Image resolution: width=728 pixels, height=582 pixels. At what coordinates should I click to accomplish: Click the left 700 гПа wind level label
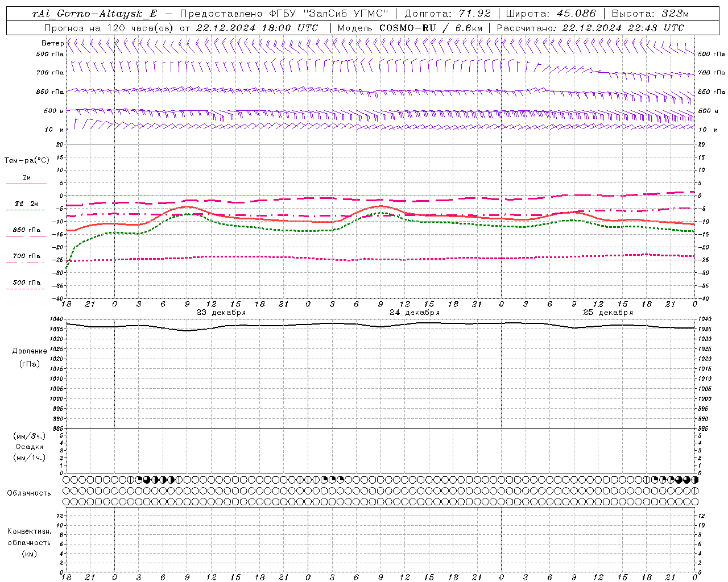[50, 73]
